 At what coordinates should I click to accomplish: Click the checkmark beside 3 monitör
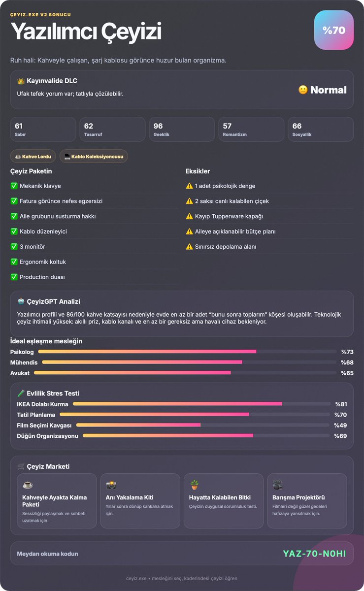pyautogui.click(x=14, y=246)
